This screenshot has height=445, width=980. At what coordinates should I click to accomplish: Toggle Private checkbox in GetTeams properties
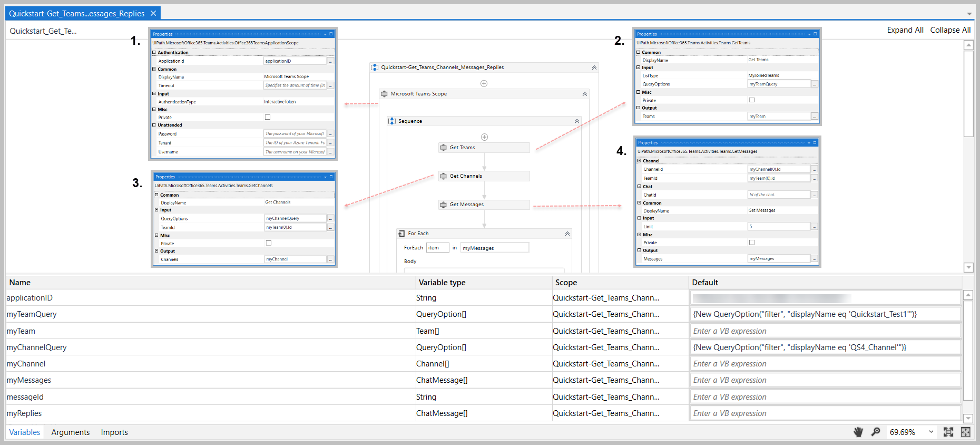[752, 100]
